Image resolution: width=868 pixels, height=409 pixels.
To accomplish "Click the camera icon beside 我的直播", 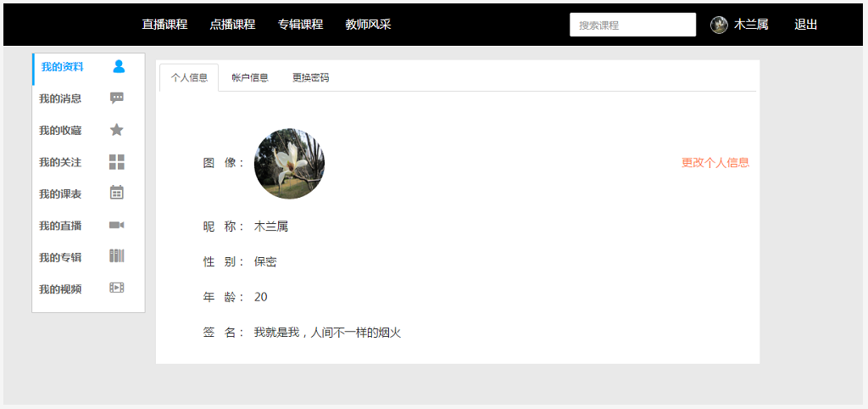I will coord(117,225).
